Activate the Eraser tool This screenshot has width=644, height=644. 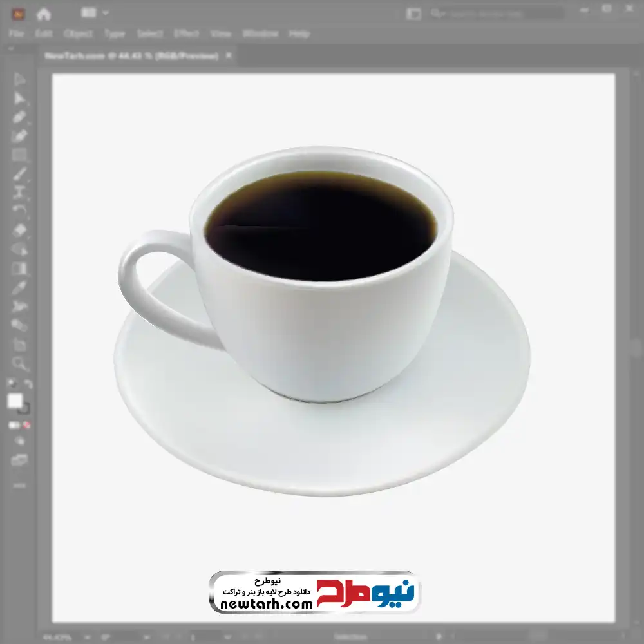(x=19, y=230)
